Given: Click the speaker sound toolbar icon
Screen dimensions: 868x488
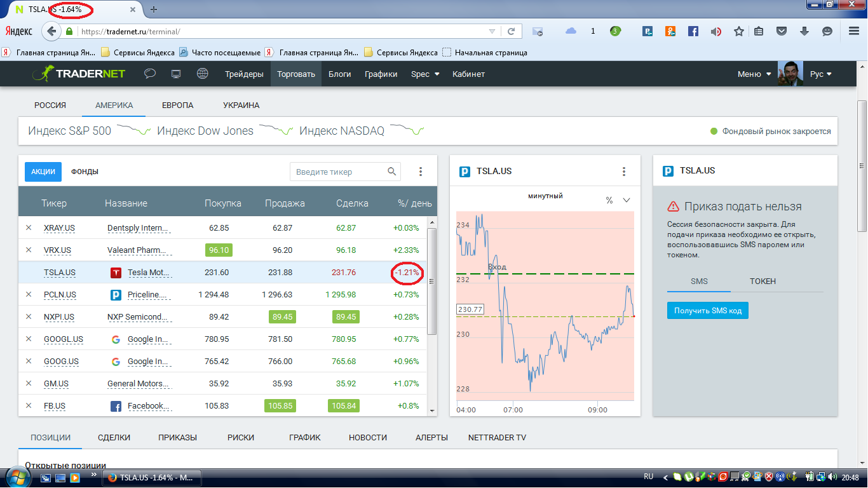Looking at the screenshot, I should pyautogui.click(x=716, y=31).
